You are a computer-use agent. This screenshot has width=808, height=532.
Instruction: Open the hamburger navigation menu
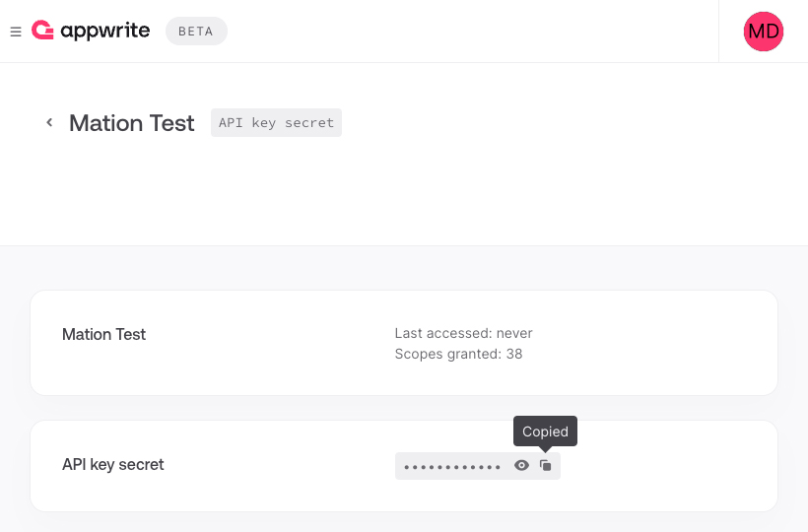pyautogui.click(x=16, y=32)
